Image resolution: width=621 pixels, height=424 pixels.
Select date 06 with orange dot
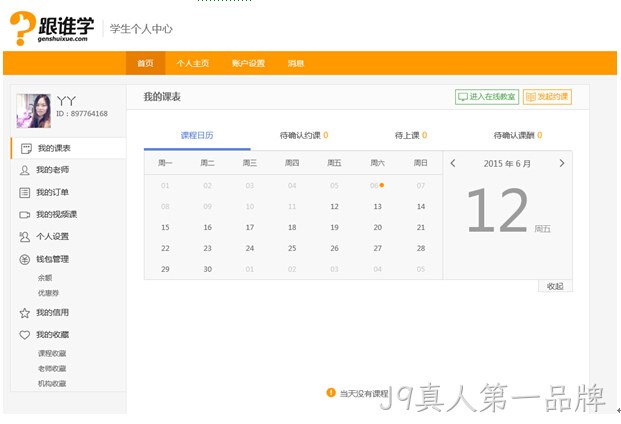[375, 186]
